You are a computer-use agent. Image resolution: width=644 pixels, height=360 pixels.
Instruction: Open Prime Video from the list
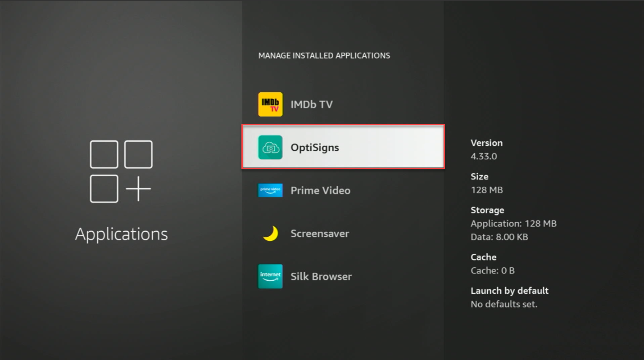tap(320, 190)
